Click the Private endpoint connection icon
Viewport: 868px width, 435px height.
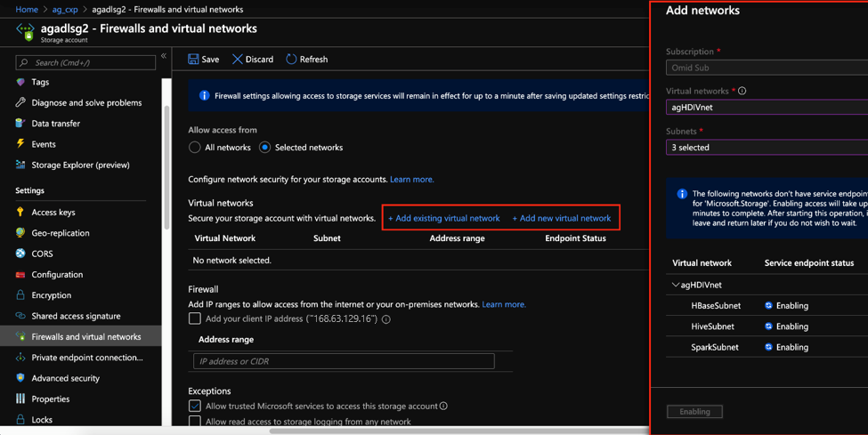[x=20, y=358]
